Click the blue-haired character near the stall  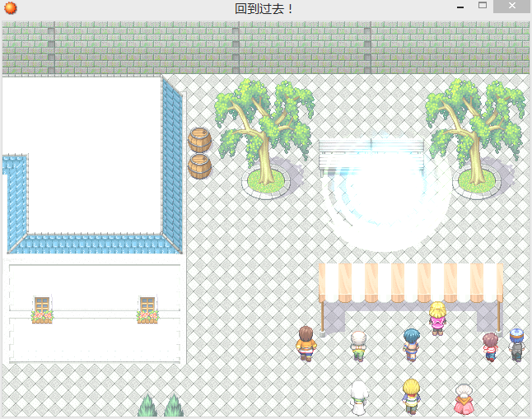click(x=412, y=345)
